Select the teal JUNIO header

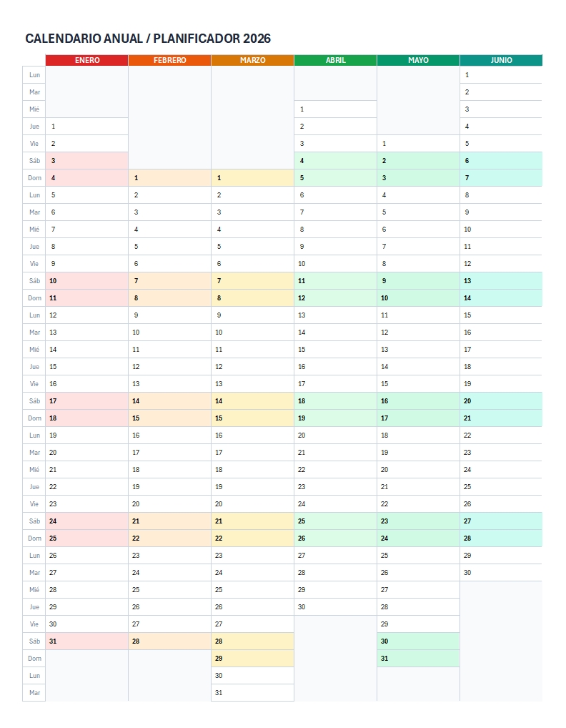pos(501,60)
